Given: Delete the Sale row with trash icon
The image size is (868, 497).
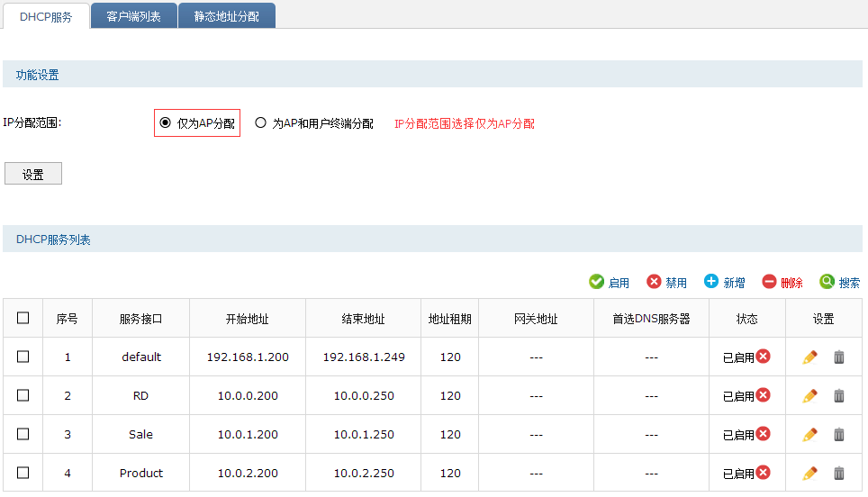Looking at the screenshot, I should click(x=839, y=435).
